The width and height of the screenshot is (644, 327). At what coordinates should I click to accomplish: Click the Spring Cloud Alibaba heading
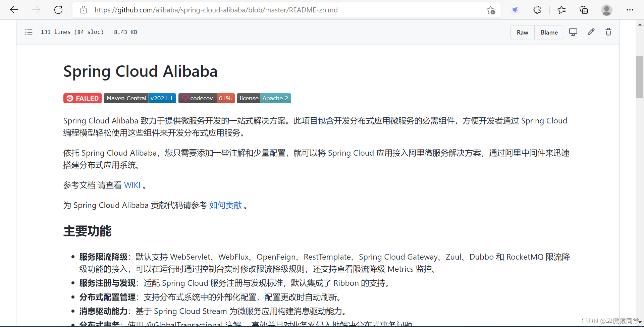coord(141,71)
